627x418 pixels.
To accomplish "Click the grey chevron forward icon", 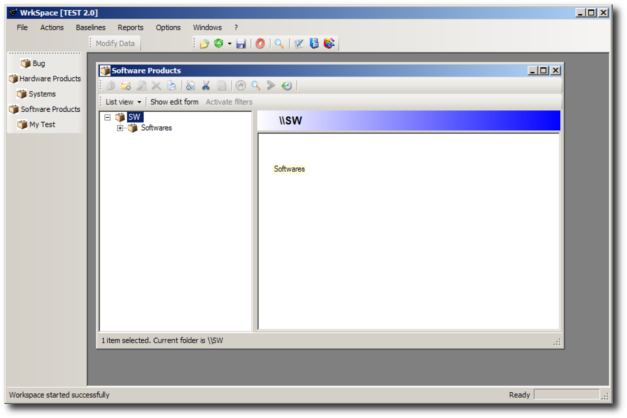I will point(271,86).
